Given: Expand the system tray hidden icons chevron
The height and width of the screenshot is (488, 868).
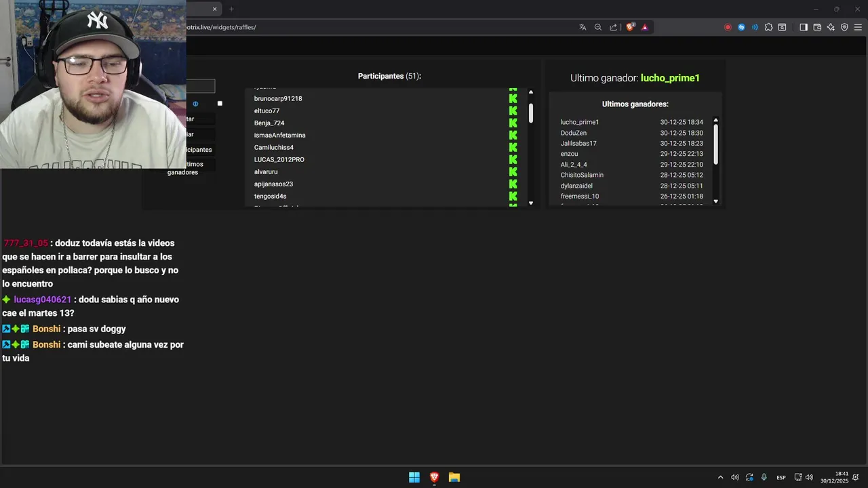Looking at the screenshot, I should pos(720,477).
